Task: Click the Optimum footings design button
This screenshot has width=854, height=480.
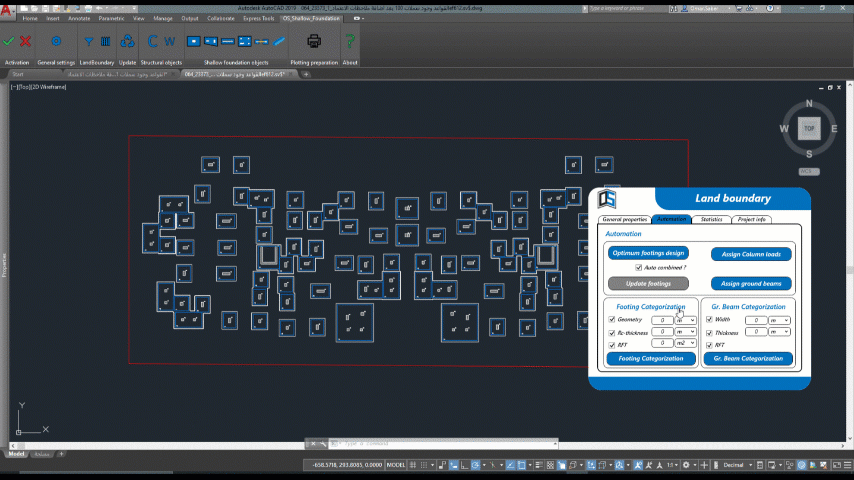Action: pos(648,253)
